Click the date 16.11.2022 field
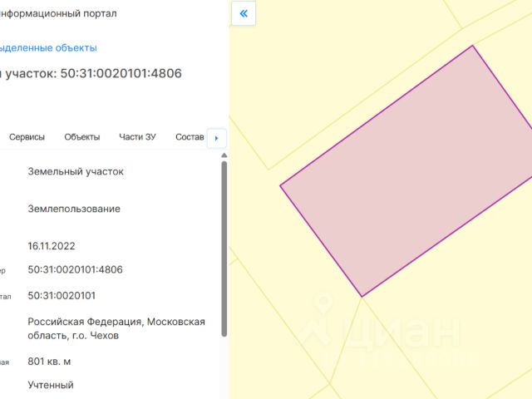The image size is (532, 399). 52,246
